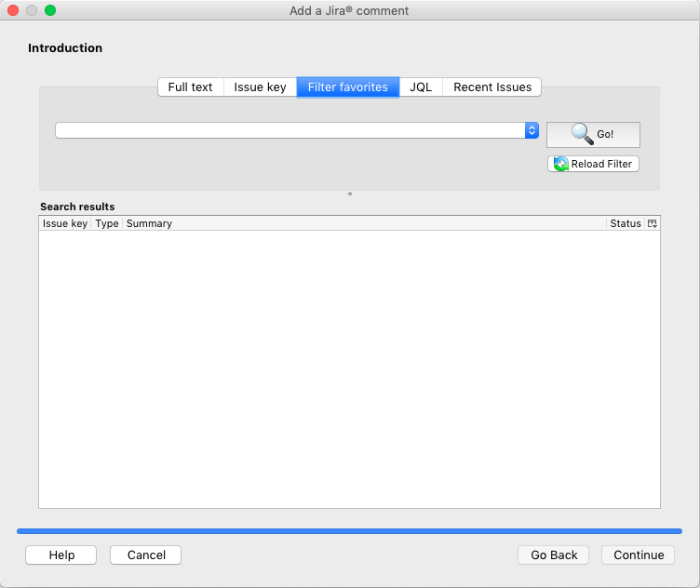Show the Recent Issues tab

coord(492,87)
